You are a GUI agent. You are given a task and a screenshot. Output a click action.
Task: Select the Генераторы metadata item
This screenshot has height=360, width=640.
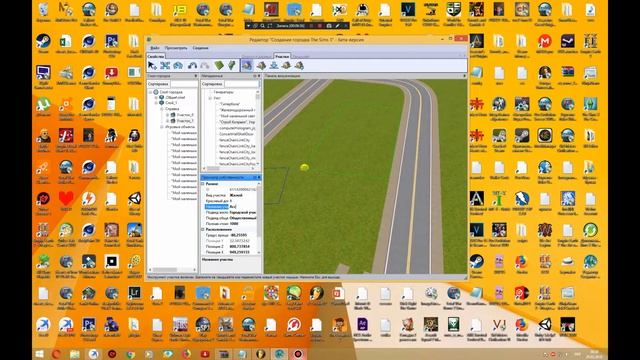(x=224, y=92)
